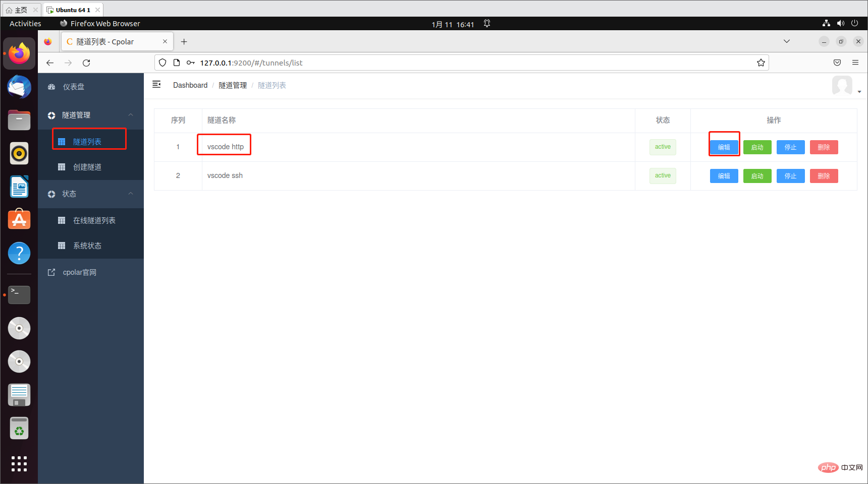
Task: Open 创建隧道 in the sidebar
Action: [x=91, y=167]
